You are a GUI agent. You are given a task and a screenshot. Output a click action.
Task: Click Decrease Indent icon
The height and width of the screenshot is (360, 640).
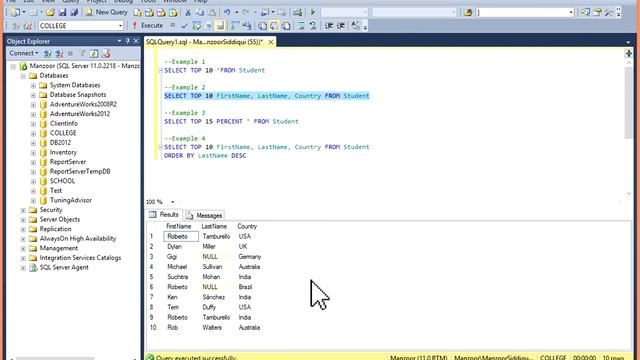coord(329,26)
